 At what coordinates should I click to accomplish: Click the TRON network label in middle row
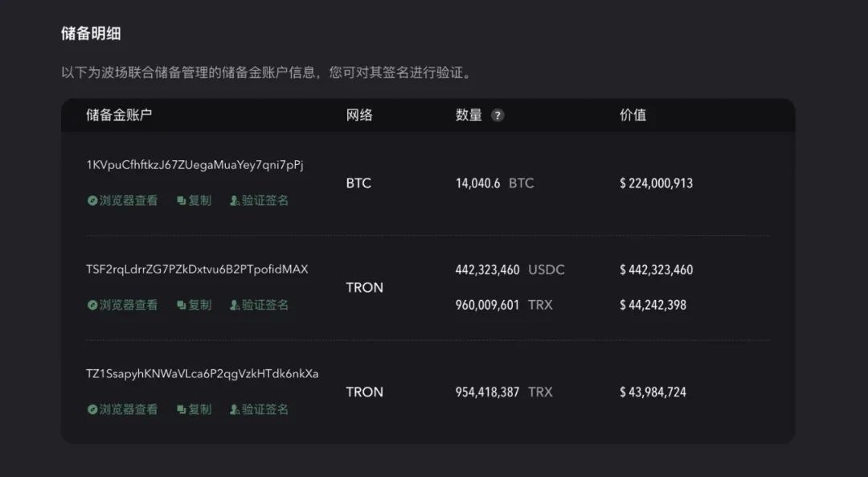pos(364,287)
